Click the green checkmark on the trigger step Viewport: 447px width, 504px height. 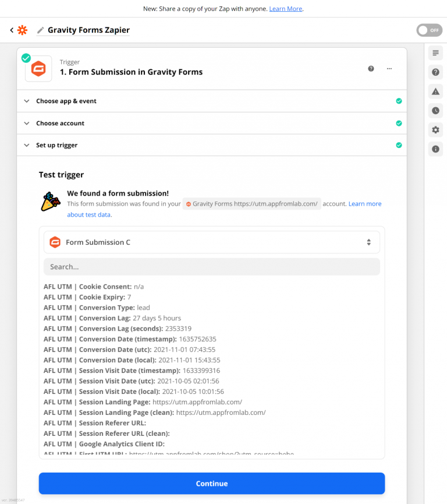(x=25, y=58)
